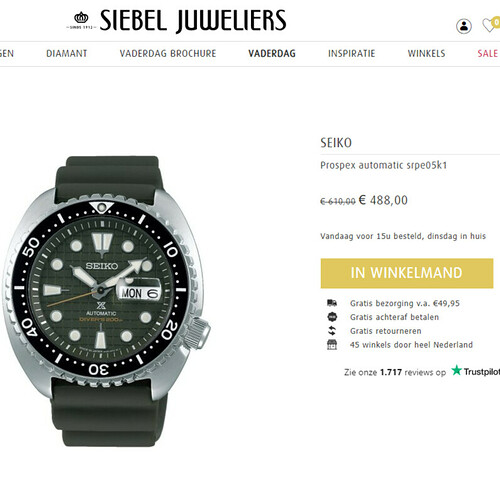Click the green Trustpilot star
Viewport: 500px width, 500px height.
pyautogui.click(x=456, y=370)
